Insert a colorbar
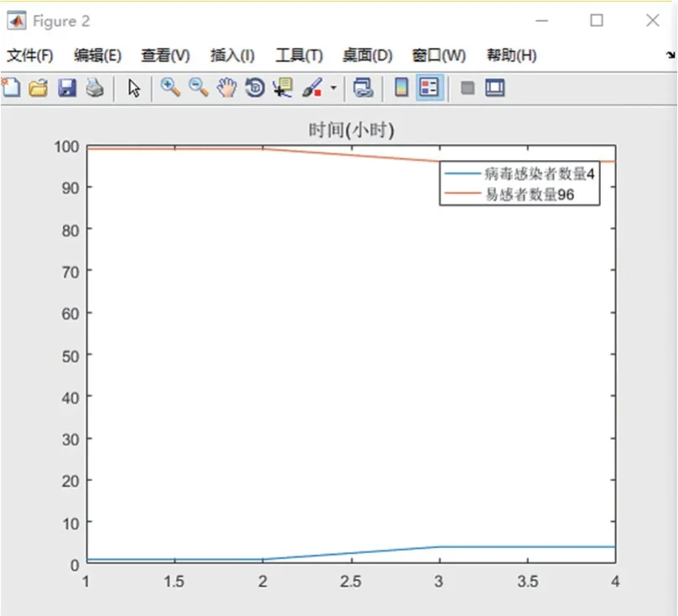Viewport: 678px width, 616px height. [x=401, y=88]
